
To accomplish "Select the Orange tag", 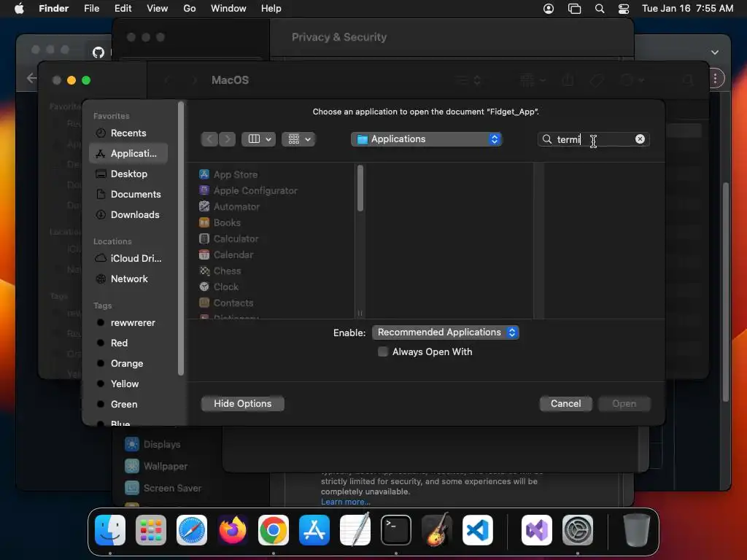I will pos(128,364).
